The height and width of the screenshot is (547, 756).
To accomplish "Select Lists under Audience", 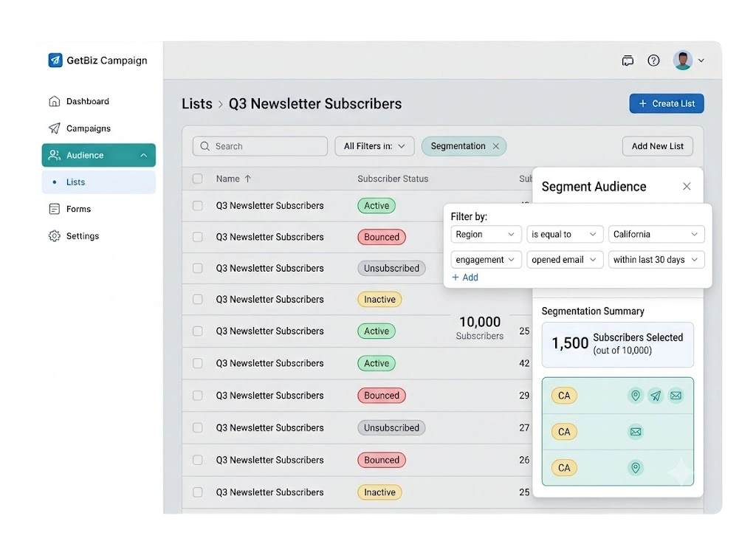I will click(x=98, y=182).
